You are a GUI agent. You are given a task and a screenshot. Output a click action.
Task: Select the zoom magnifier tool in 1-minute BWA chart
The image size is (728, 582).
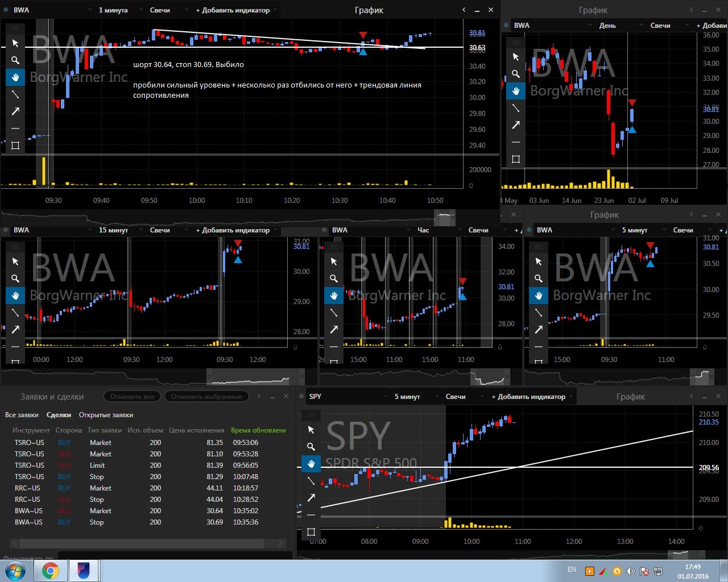tap(15, 60)
